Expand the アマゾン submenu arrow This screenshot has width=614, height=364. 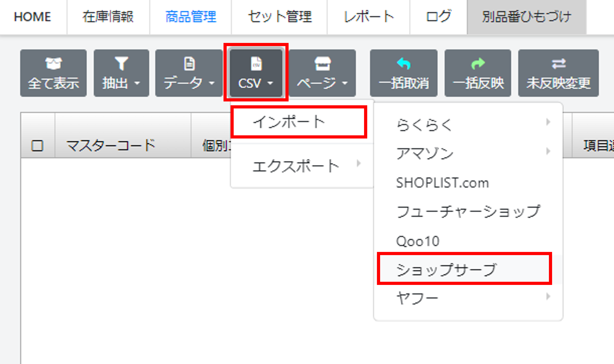click(x=548, y=151)
